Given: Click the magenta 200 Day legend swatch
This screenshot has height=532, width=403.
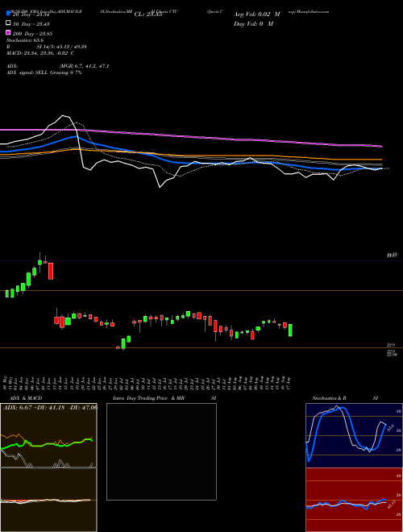Looking at the screenshot, I should tap(8, 32).
